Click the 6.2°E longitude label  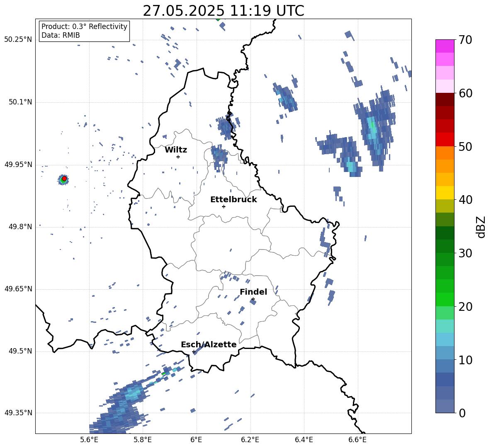250,440
